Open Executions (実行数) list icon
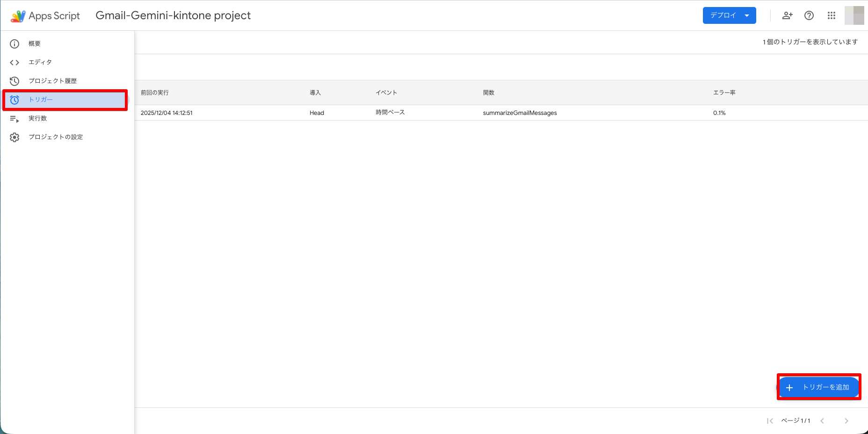 pos(14,119)
